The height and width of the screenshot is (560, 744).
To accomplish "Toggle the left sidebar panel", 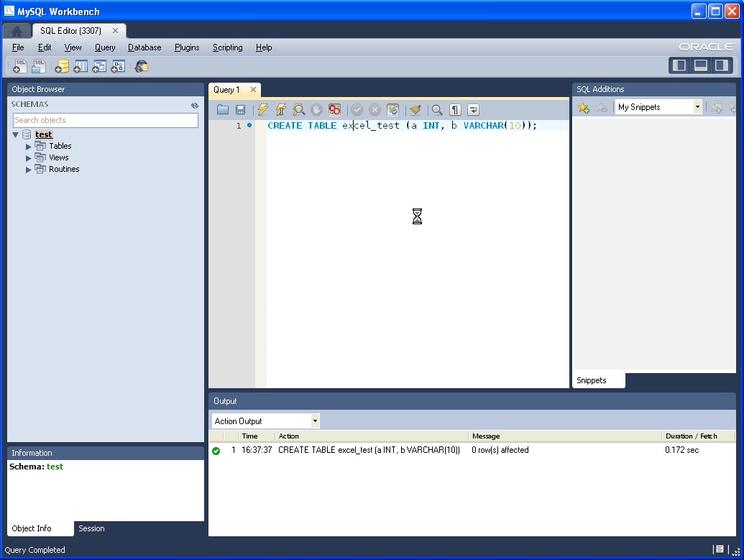I will pyautogui.click(x=679, y=65).
